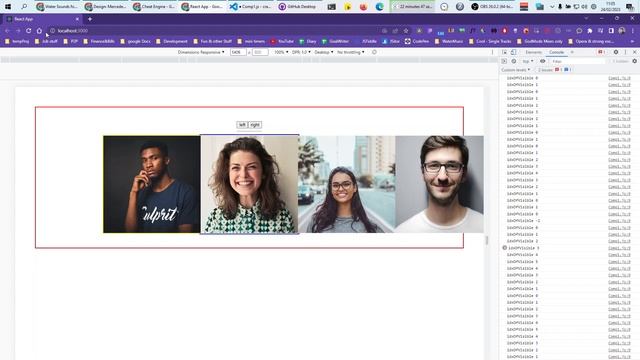Image resolution: width=640 pixels, height=360 pixels.
Task: Switch to the Elements tab in DevTools
Action: [533, 52]
